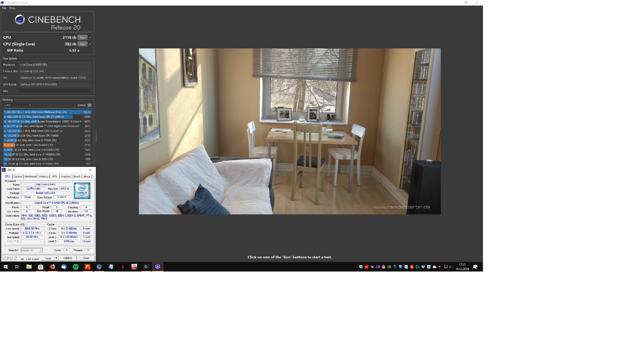Click Run button for CPU benchmark
644x362 pixels.
coord(82,37)
